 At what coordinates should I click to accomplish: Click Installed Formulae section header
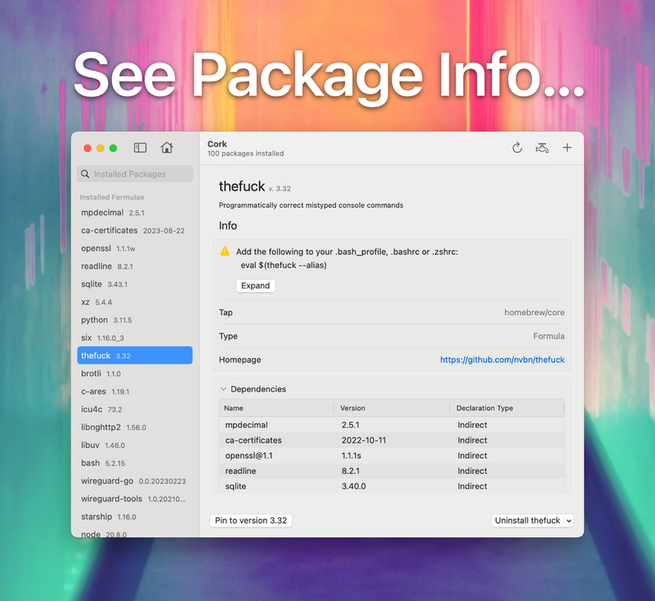tap(112, 197)
